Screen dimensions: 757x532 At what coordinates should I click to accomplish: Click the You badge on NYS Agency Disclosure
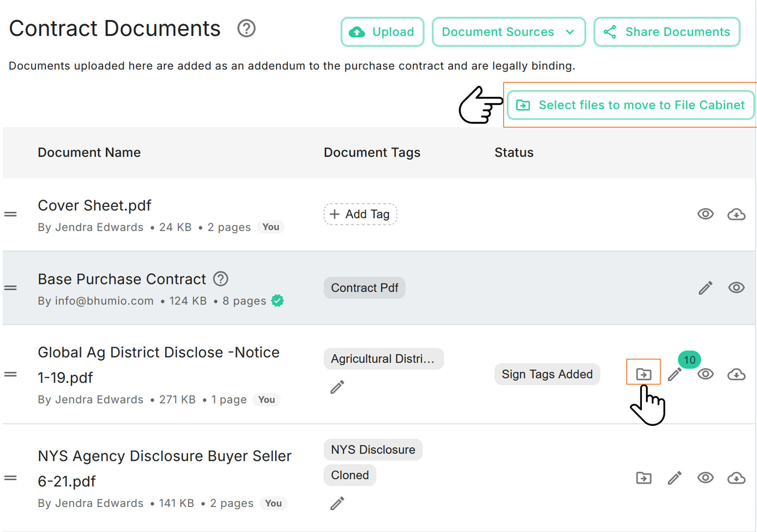click(x=273, y=503)
